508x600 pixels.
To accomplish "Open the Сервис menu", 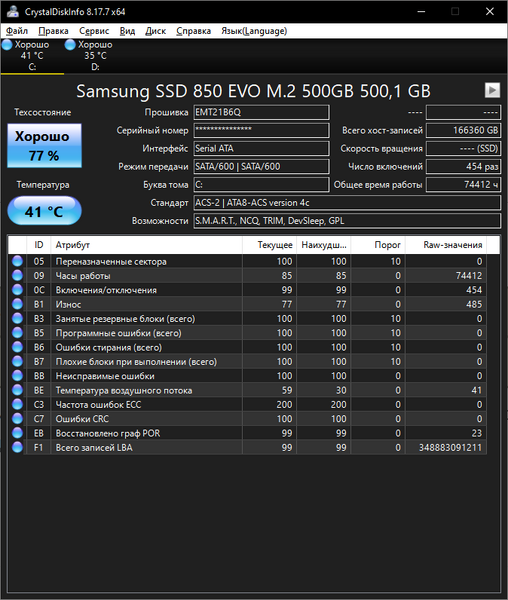I will coord(94,31).
